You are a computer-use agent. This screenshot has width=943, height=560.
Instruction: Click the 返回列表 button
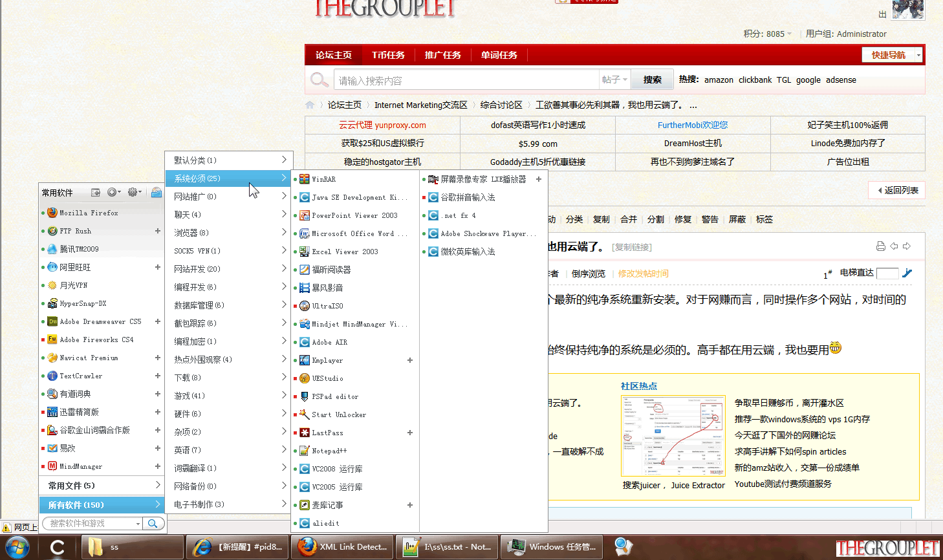[897, 190]
